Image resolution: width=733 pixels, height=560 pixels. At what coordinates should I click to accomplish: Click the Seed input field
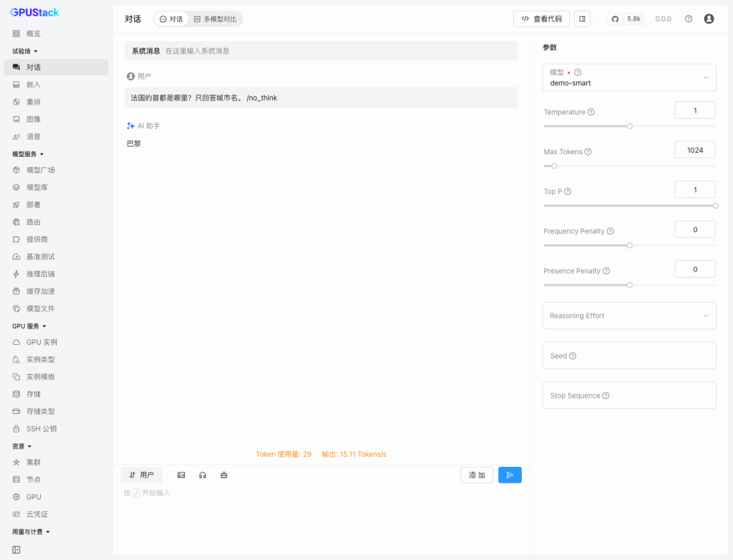(x=629, y=356)
